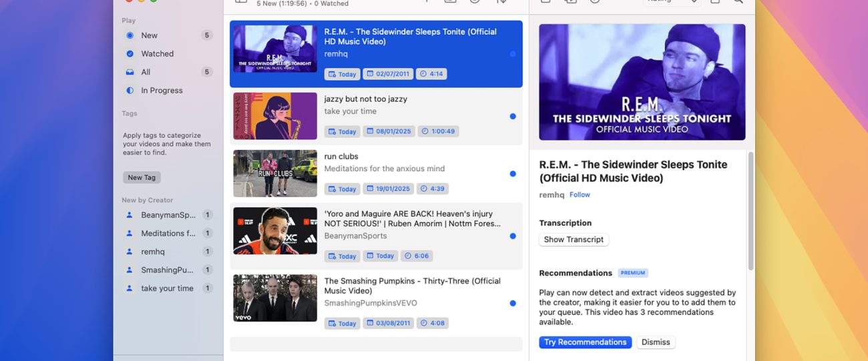Open the Smashing Pumpkins Thirty-Three thumbnail

(275, 298)
